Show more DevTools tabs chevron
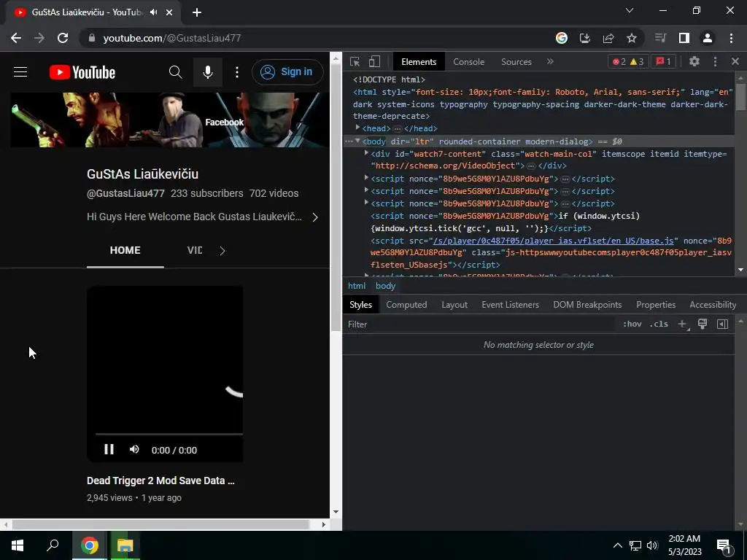The height and width of the screenshot is (560, 747). coord(550,61)
